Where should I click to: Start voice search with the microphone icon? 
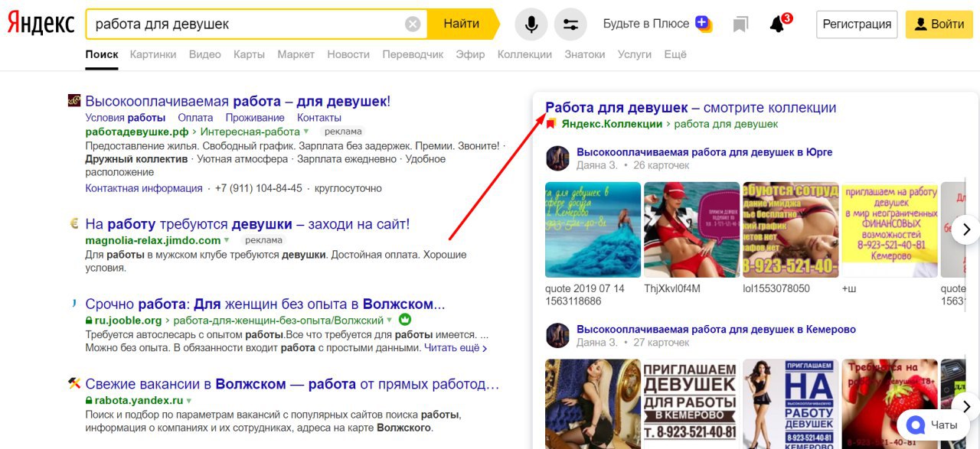pyautogui.click(x=531, y=24)
